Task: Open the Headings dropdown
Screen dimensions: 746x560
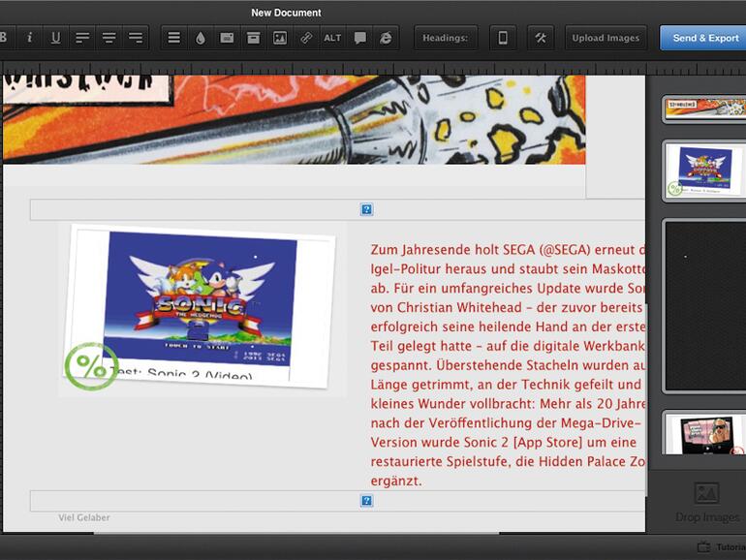Action: (446, 38)
